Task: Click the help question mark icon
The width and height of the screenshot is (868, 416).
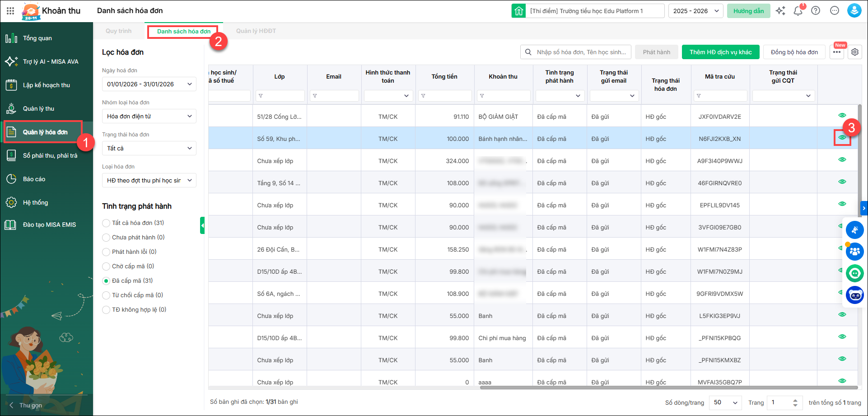Action: click(816, 11)
